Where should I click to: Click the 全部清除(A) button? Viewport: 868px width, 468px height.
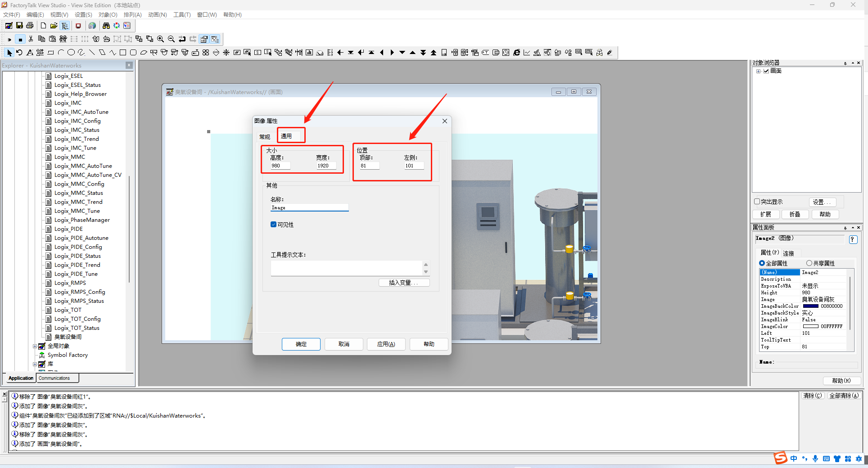(x=844, y=396)
